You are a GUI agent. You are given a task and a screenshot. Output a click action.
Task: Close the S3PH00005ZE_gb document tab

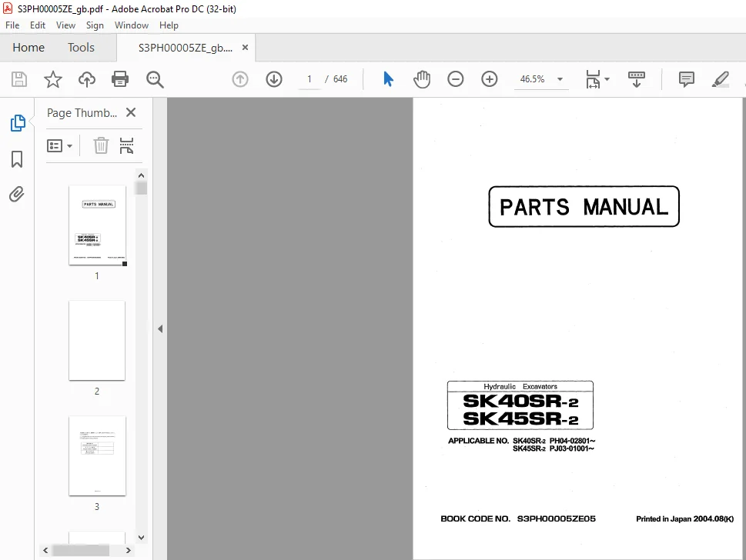pos(245,48)
